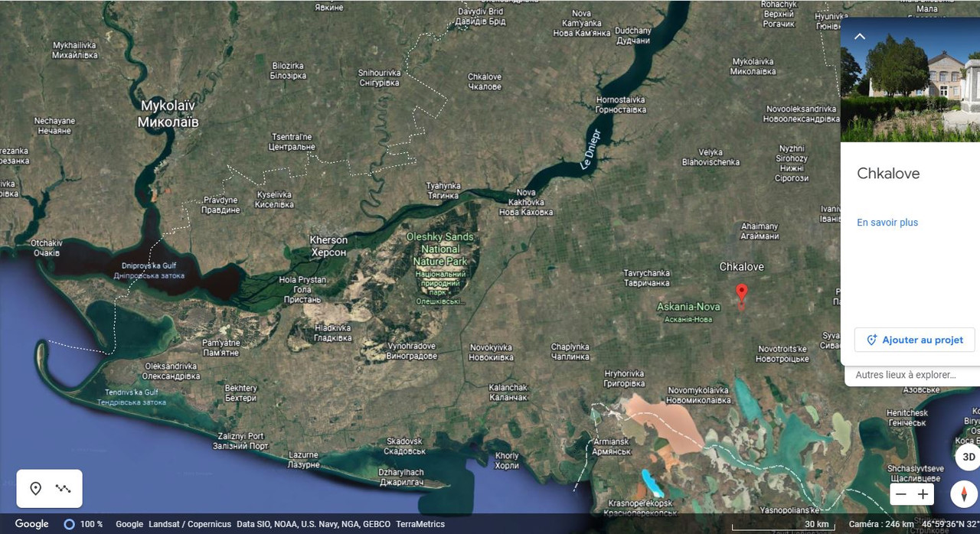980x534 pixels.
Task: Select the Ochakiv Очаків label
Action: (47, 247)
